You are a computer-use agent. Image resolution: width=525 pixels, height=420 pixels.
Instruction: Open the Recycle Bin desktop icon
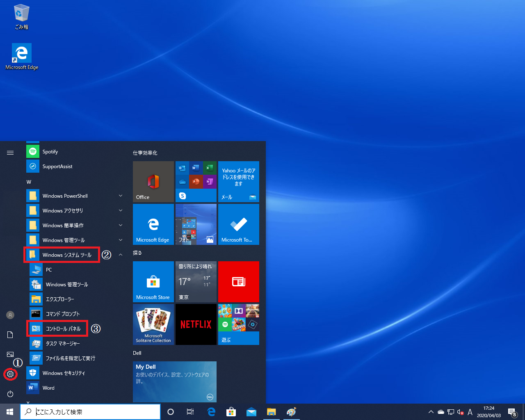tap(21, 17)
